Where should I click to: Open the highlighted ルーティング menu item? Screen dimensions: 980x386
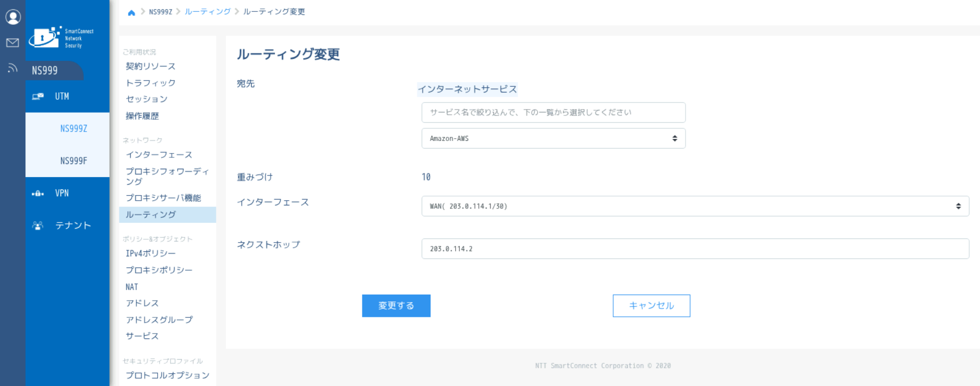pyautogui.click(x=167, y=215)
